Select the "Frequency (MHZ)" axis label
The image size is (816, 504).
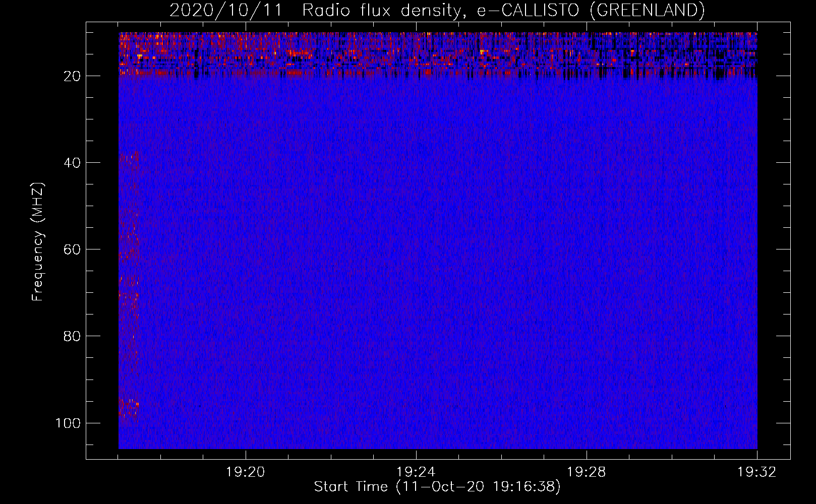[x=38, y=242]
